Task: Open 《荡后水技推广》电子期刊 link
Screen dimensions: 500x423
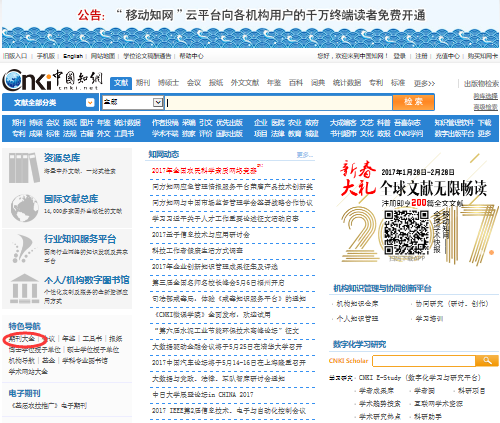Action: [49, 406]
